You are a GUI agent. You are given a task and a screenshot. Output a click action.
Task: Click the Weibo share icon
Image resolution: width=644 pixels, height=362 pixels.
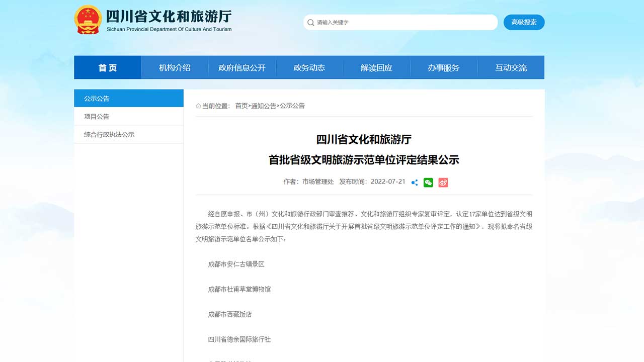coord(443,183)
